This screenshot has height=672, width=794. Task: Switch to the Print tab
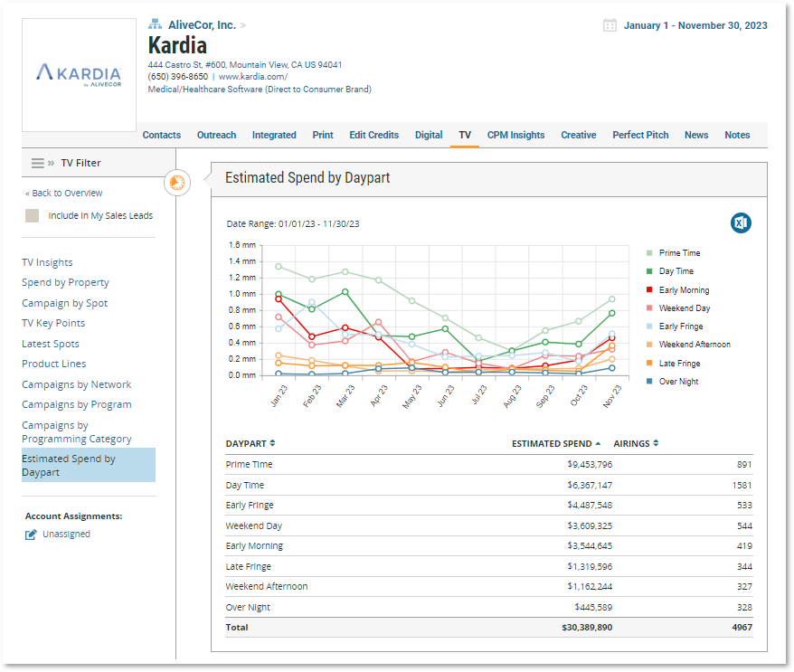pyautogui.click(x=323, y=135)
